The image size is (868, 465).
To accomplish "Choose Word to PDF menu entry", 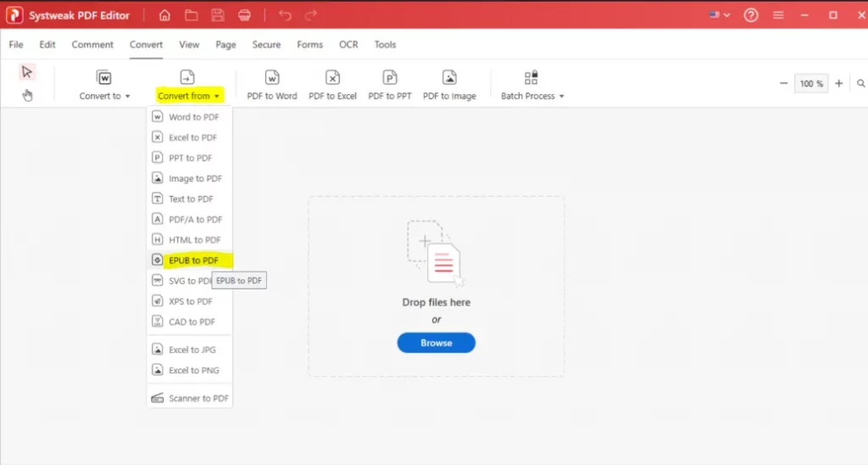I will pos(190,117).
